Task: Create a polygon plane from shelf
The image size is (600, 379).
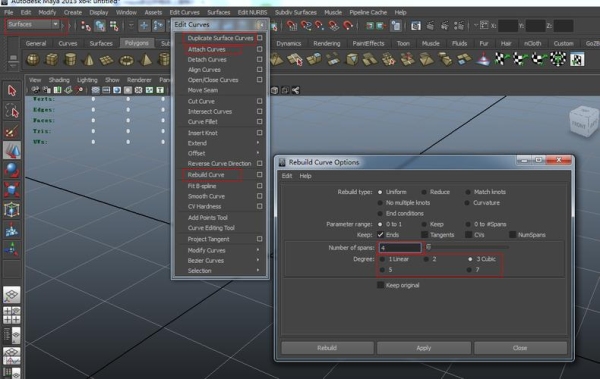Action: click(107, 60)
